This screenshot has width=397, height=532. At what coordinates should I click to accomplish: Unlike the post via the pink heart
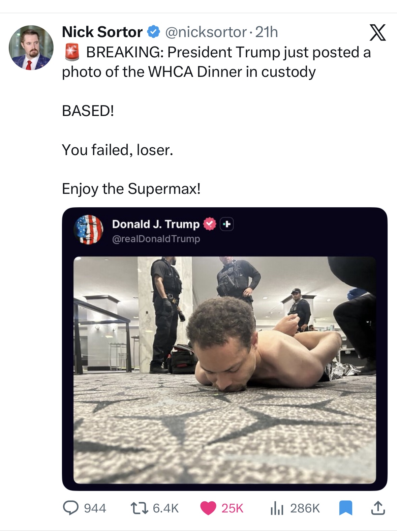click(x=208, y=508)
